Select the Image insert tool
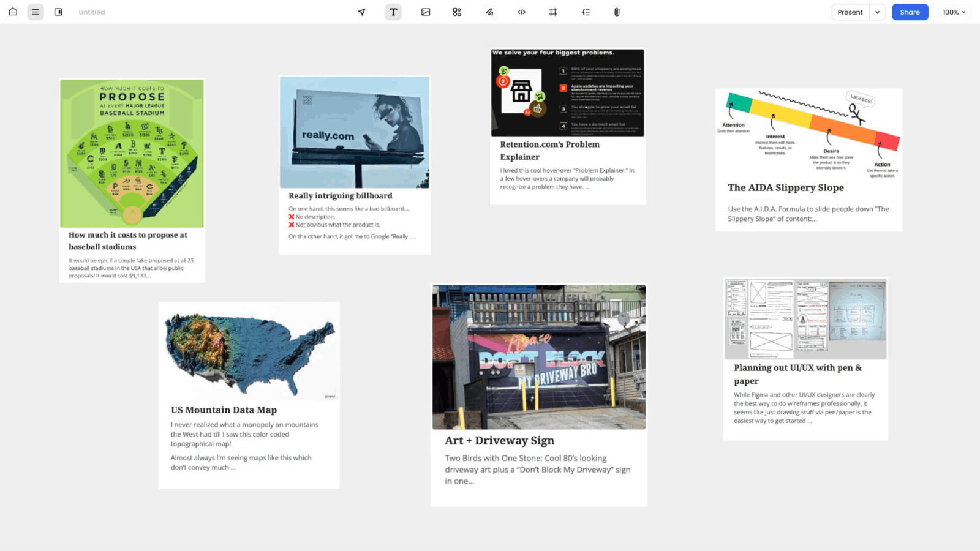The width and height of the screenshot is (980, 551). point(426,12)
